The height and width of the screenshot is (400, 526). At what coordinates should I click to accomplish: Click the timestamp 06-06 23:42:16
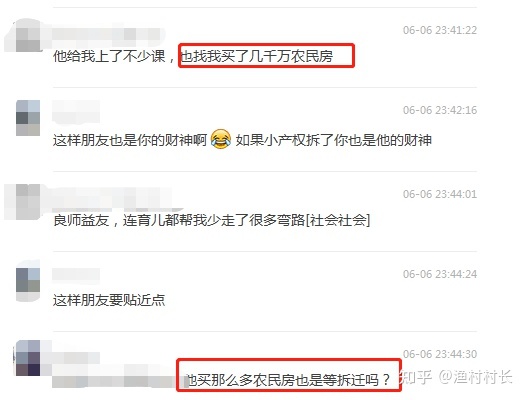coord(440,110)
